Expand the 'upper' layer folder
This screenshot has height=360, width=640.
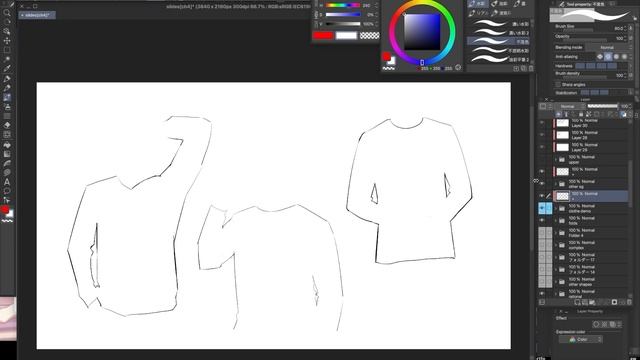556,160
